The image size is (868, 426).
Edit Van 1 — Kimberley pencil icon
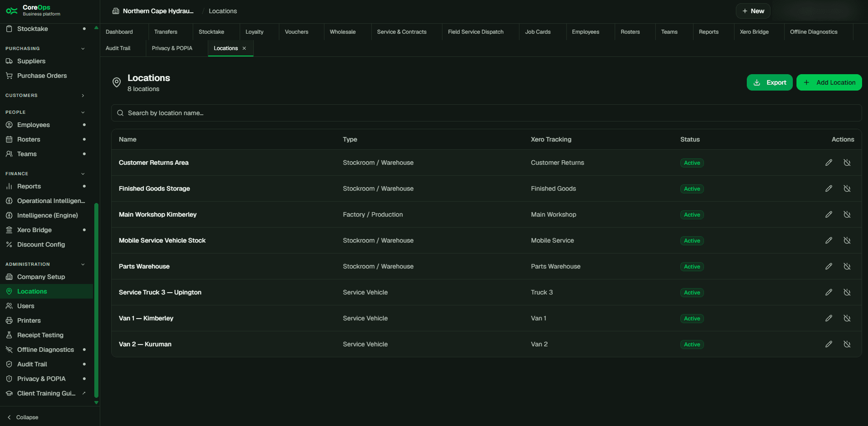tap(829, 318)
